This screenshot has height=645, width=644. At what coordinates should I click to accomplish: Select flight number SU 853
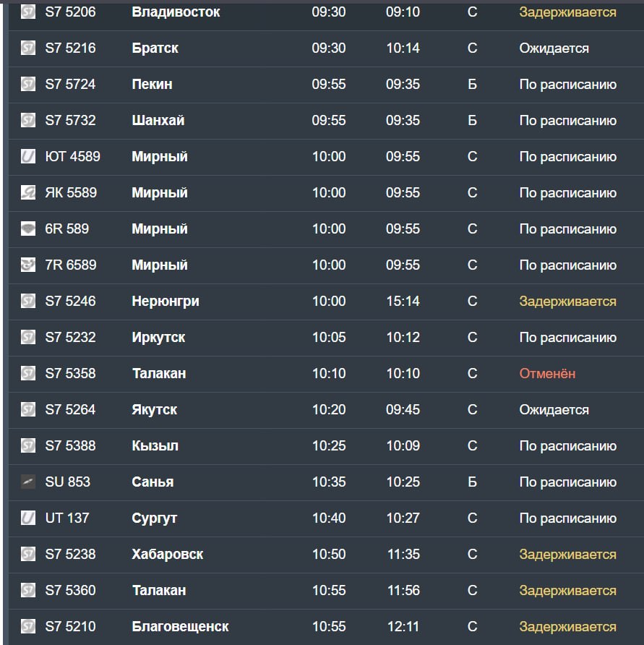pyautogui.click(x=67, y=482)
